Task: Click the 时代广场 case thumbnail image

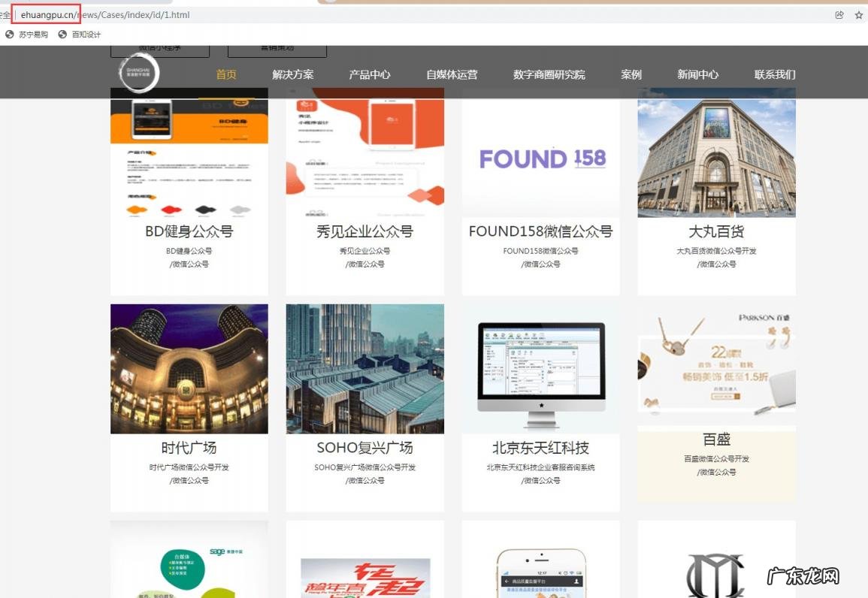Action: [x=189, y=368]
